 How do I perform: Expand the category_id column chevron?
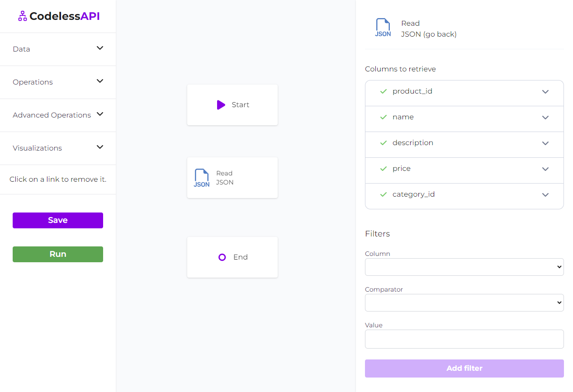545,195
